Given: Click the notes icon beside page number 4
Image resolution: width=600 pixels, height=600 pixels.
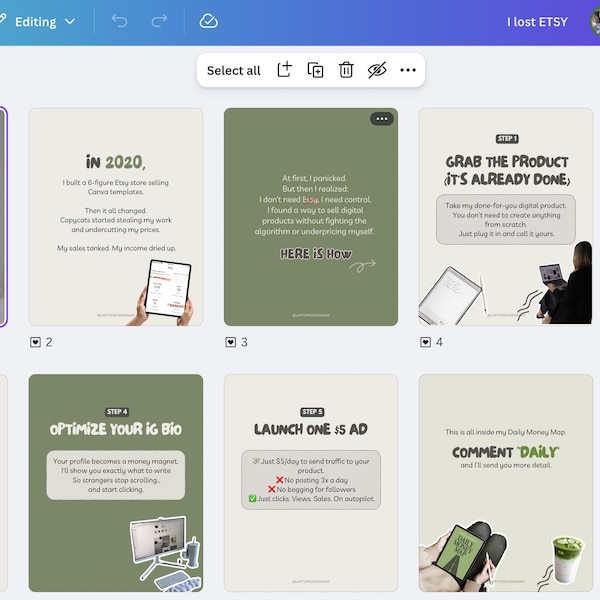Looking at the screenshot, I should (x=426, y=342).
